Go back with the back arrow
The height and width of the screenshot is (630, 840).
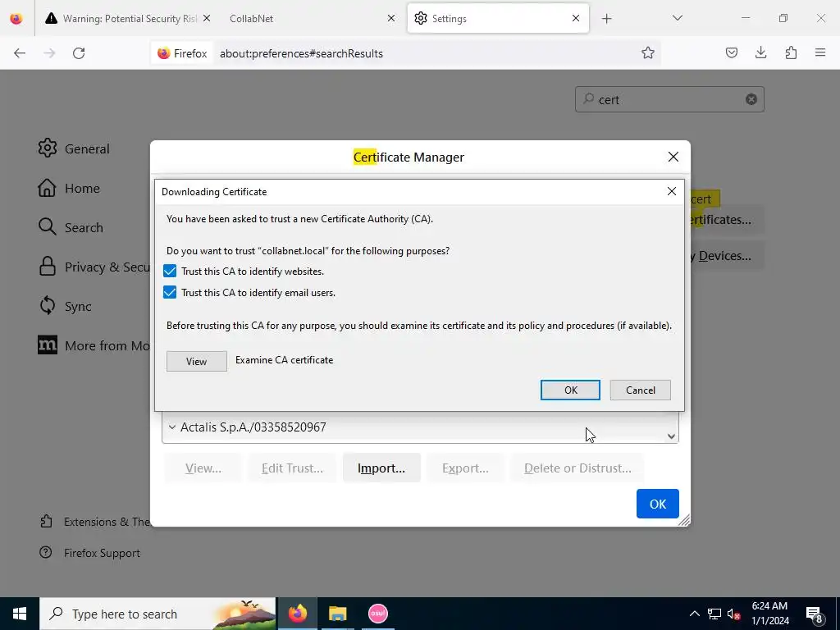click(x=20, y=53)
